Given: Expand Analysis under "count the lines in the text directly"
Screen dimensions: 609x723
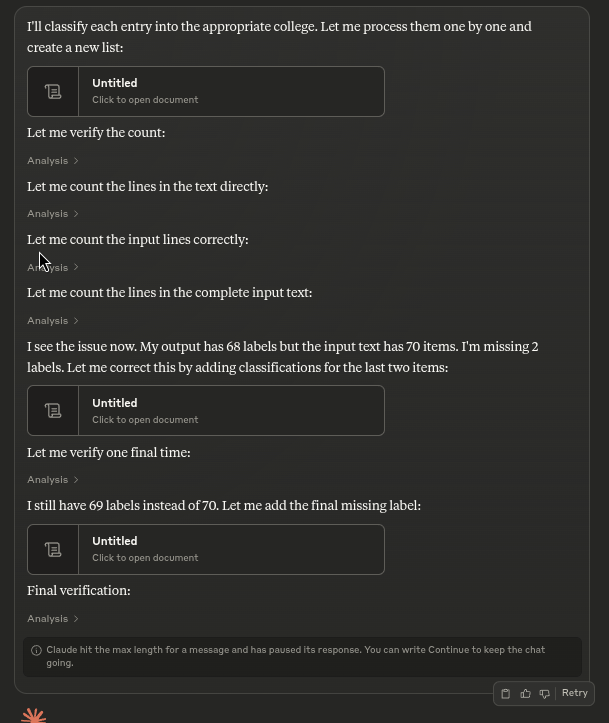Looking at the screenshot, I should 53,213.
